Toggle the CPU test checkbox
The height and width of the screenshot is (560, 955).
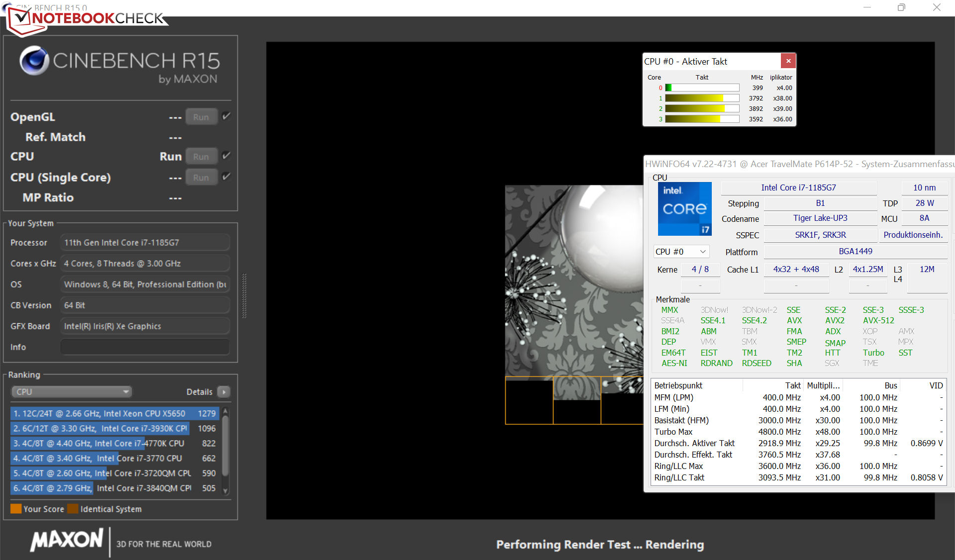tap(226, 156)
